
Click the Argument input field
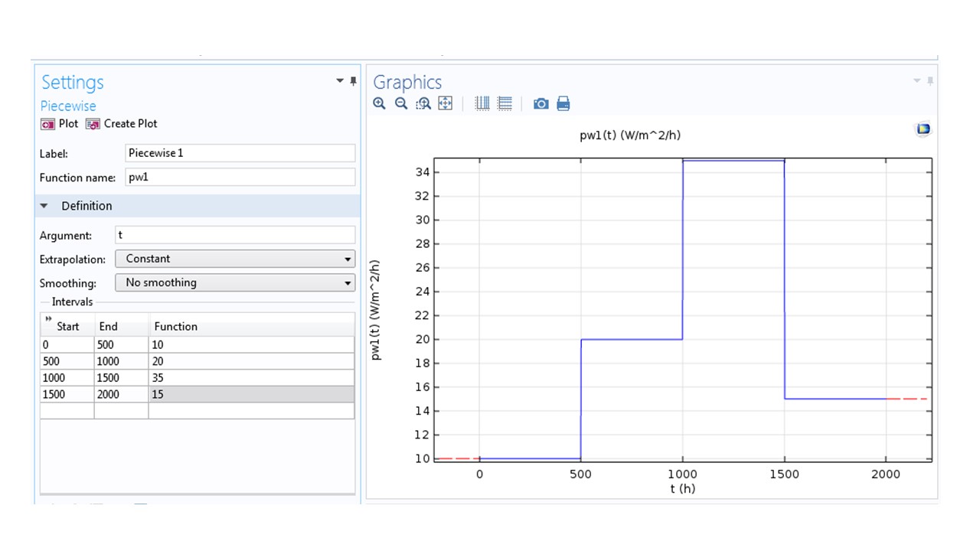point(235,235)
